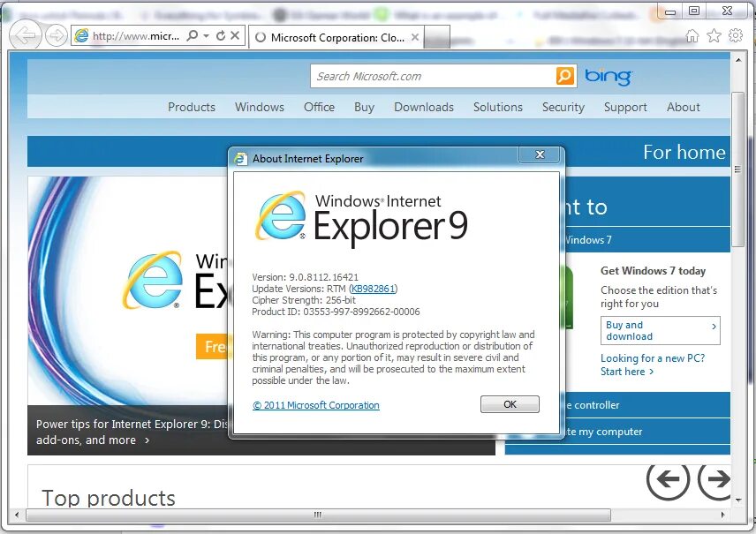756x534 pixels.
Task: Open the Tools gear icon
Action: [736, 35]
